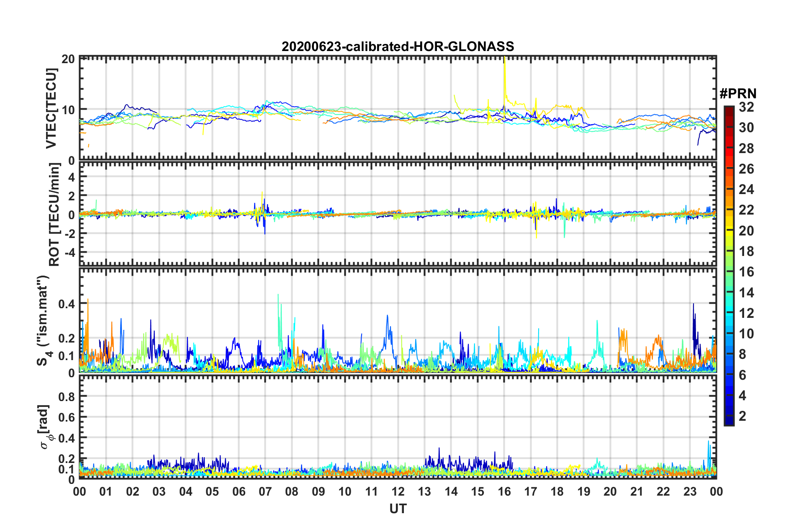Screen dimensions: 796x532
Task: Click x-axis tick label 19
Action: click(584, 491)
